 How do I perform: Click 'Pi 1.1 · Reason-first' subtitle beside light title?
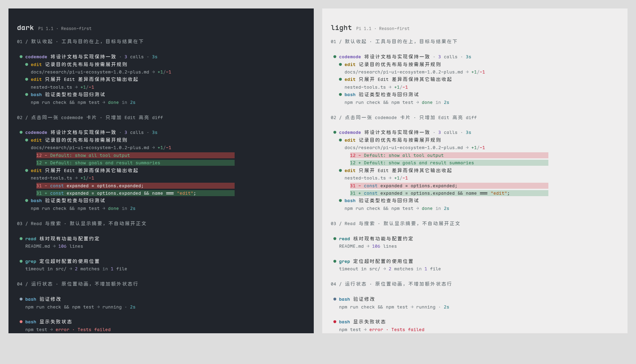click(383, 29)
